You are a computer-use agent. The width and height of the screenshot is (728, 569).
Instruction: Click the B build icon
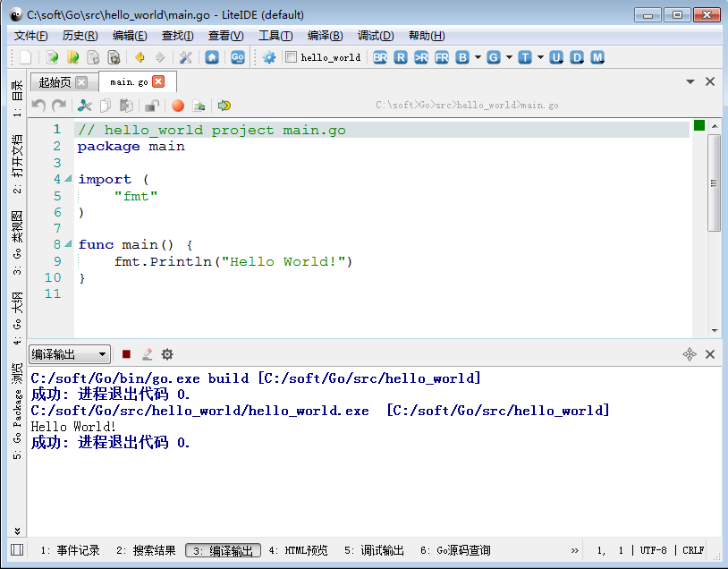point(462,57)
